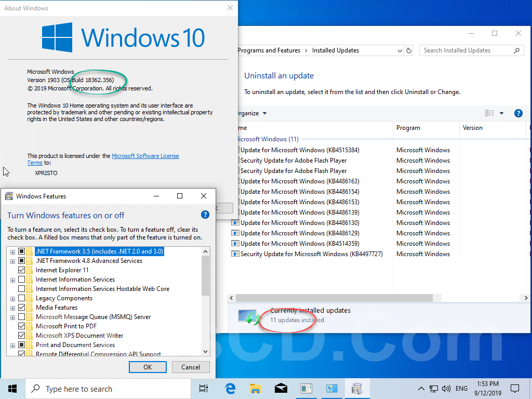This screenshot has height=399, width=532.
Task: Launch Microsoft Edge from the taskbar
Action: [x=230, y=389]
